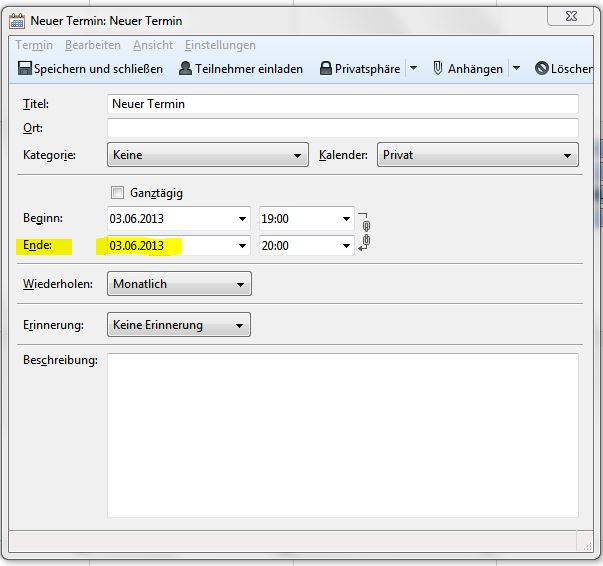The image size is (603, 566).
Task: Expand the Ende date picker arrow
Action: click(242, 246)
